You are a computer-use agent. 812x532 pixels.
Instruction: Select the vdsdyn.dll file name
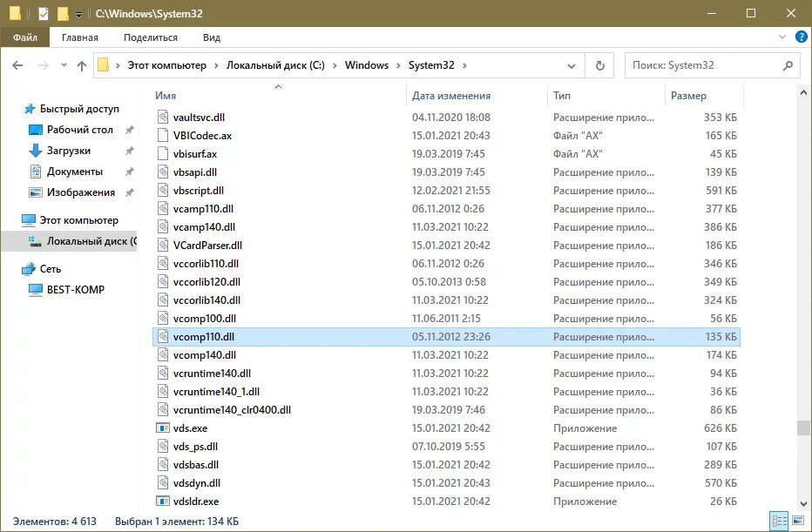click(x=197, y=483)
